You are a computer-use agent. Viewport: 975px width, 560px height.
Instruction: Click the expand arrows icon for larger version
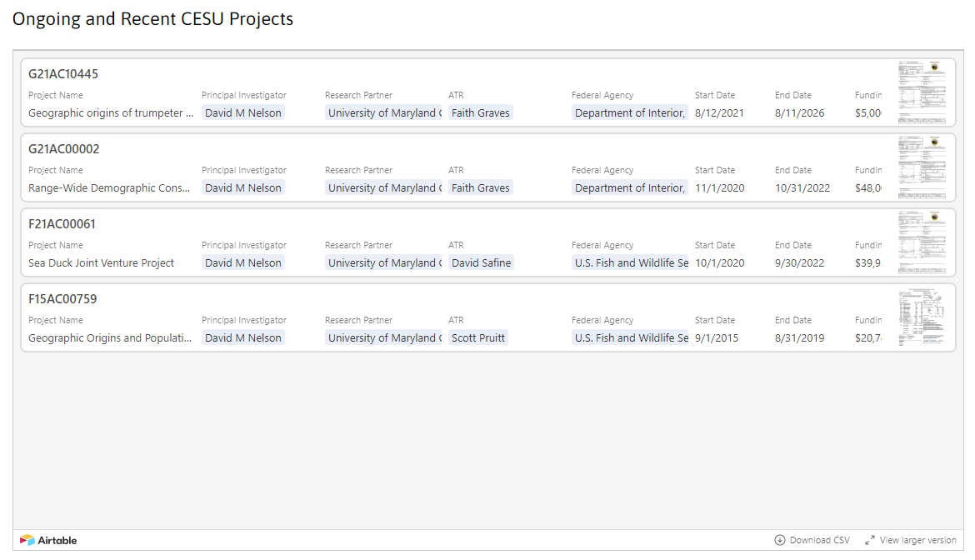870,540
